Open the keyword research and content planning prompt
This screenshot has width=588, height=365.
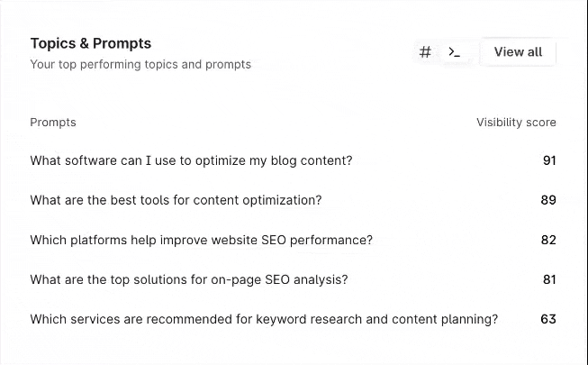point(264,319)
